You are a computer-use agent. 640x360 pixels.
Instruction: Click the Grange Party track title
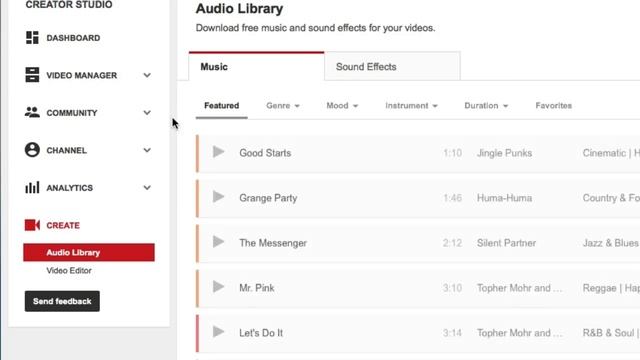click(x=268, y=198)
